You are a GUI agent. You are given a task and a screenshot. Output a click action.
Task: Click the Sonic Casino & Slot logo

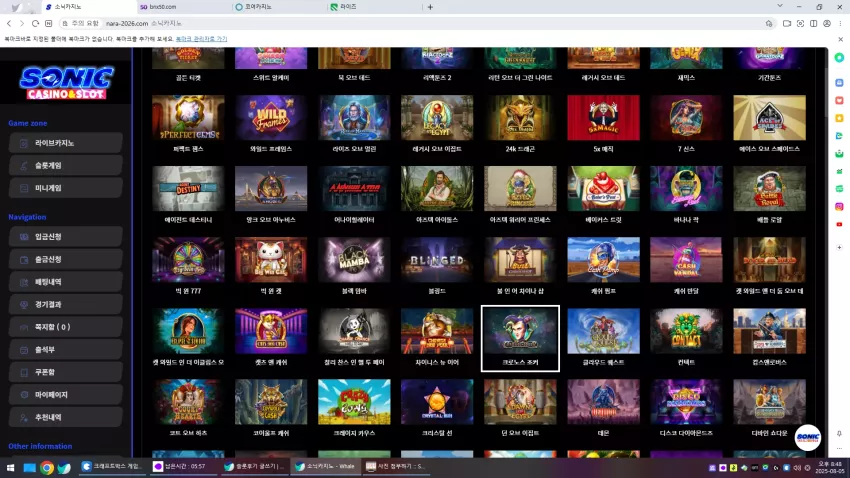click(x=66, y=82)
